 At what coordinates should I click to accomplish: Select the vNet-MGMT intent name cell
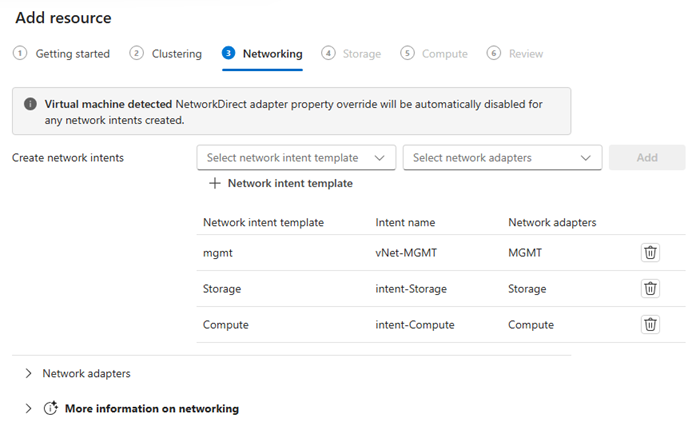[x=406, y=253]
